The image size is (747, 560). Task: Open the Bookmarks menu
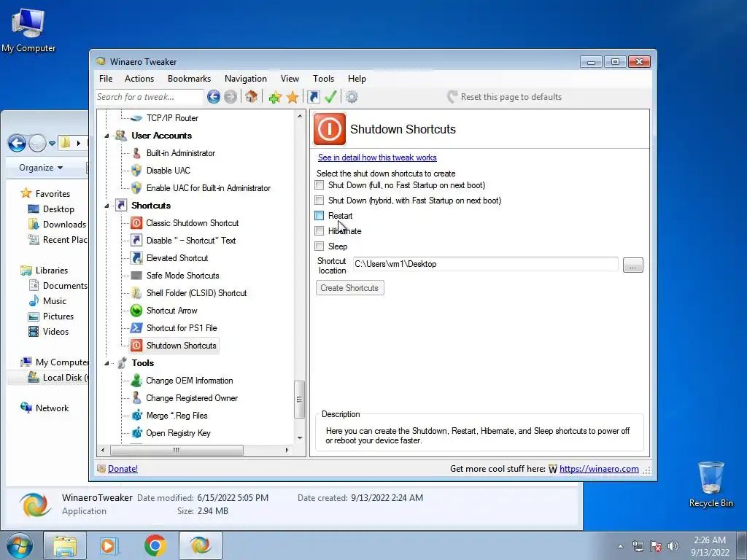[x=189, y=79]
